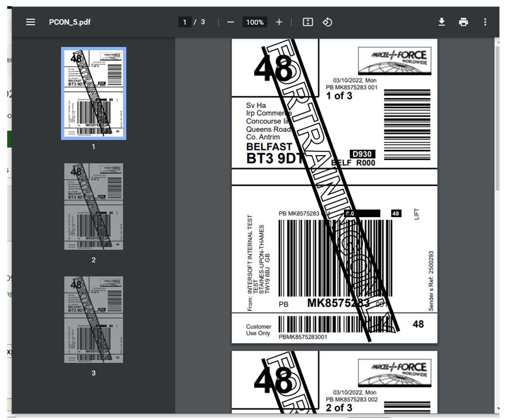510x420 pixels.
Task: Click the 100% zoom level field
Action: click(255, 22)
